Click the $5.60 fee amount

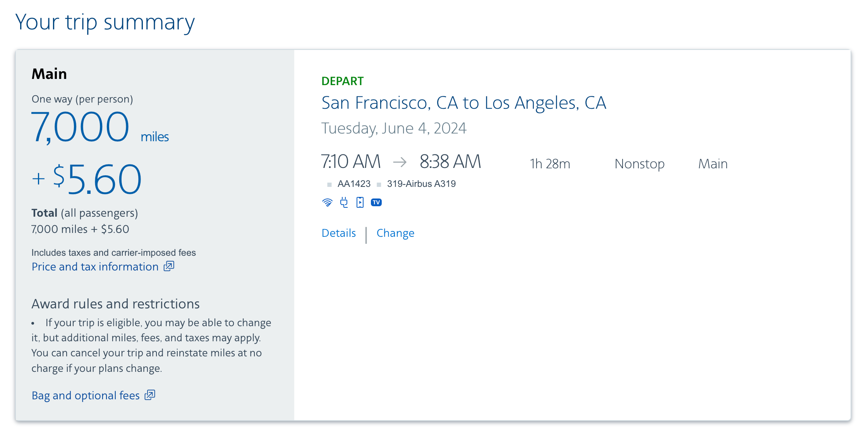(97, 179)
